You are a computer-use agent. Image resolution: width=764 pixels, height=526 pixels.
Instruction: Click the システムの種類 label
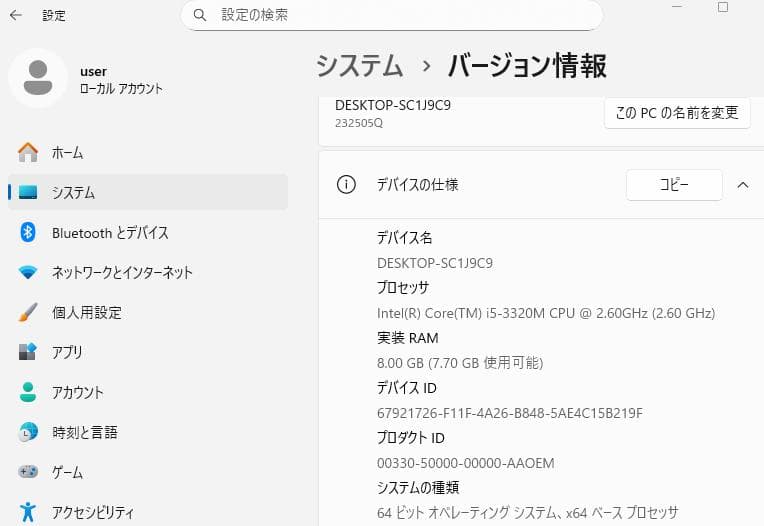click(418, 487)
